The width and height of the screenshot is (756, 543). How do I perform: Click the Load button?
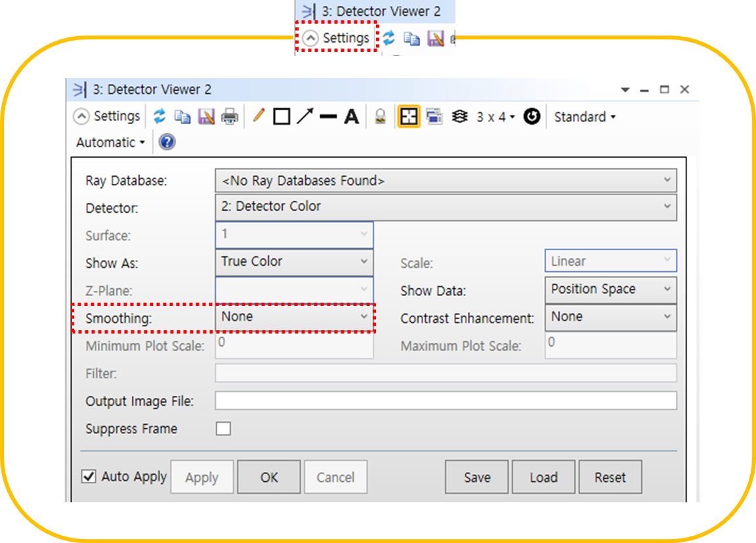pos(543,477)
